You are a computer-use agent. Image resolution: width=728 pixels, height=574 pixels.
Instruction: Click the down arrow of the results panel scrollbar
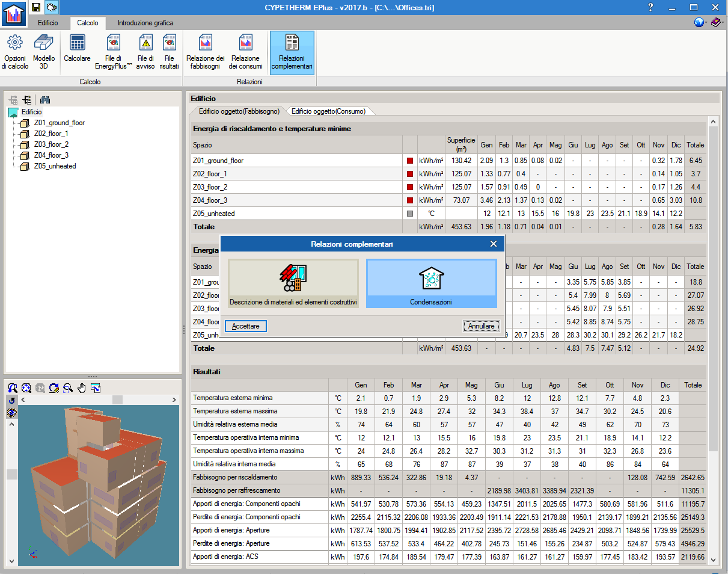point(714,560)
